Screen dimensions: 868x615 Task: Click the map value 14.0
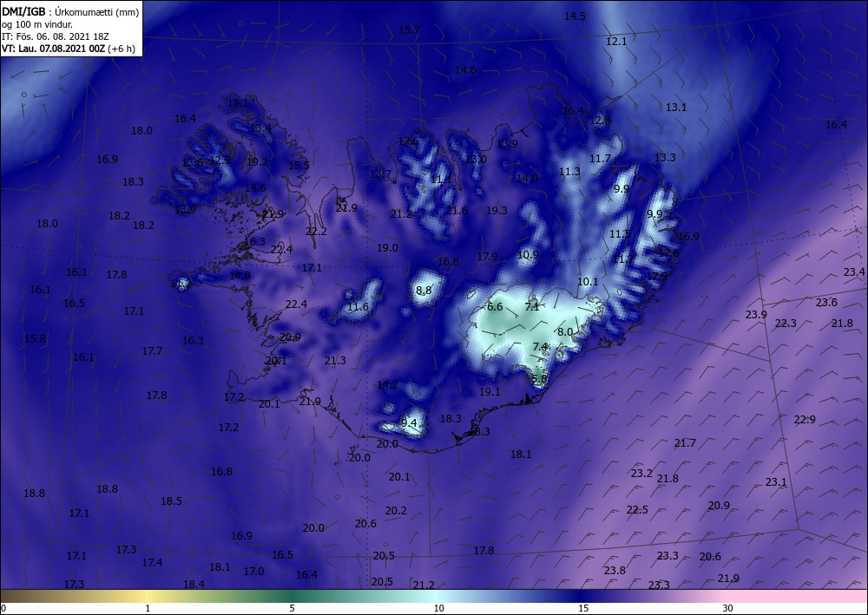[527, 178]
